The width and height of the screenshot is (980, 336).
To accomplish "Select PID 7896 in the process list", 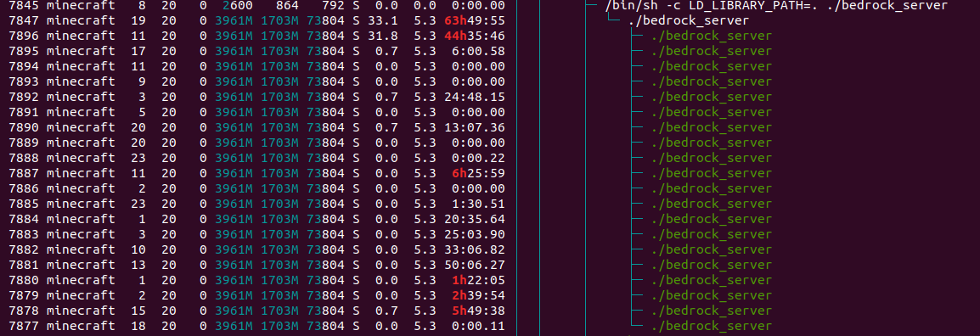I will (x=25, y=36).
